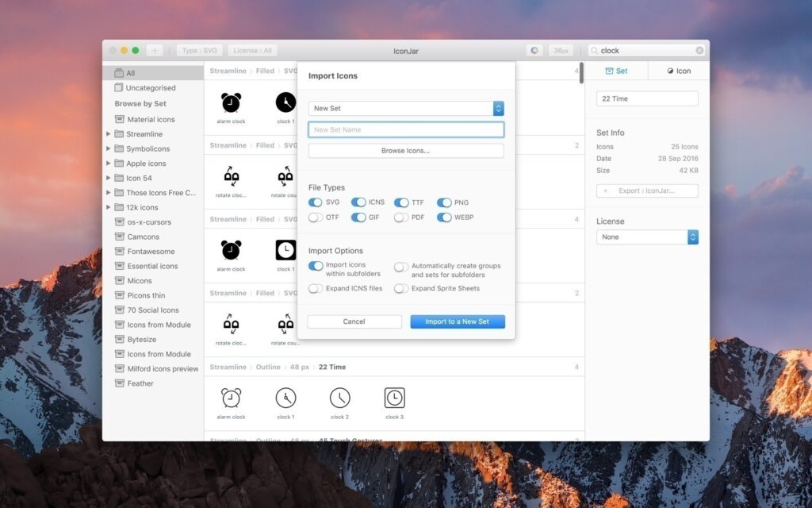Toggle ICNS file type switch

coord(358,202)
